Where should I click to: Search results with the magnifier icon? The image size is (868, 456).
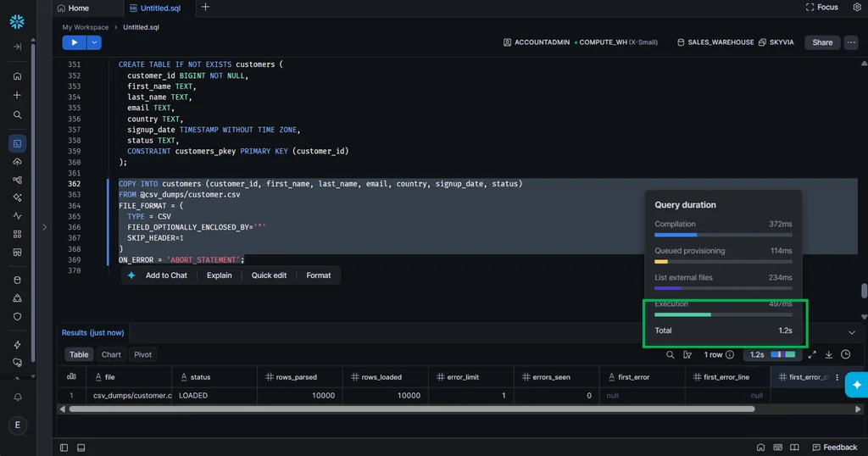[670, 355]
